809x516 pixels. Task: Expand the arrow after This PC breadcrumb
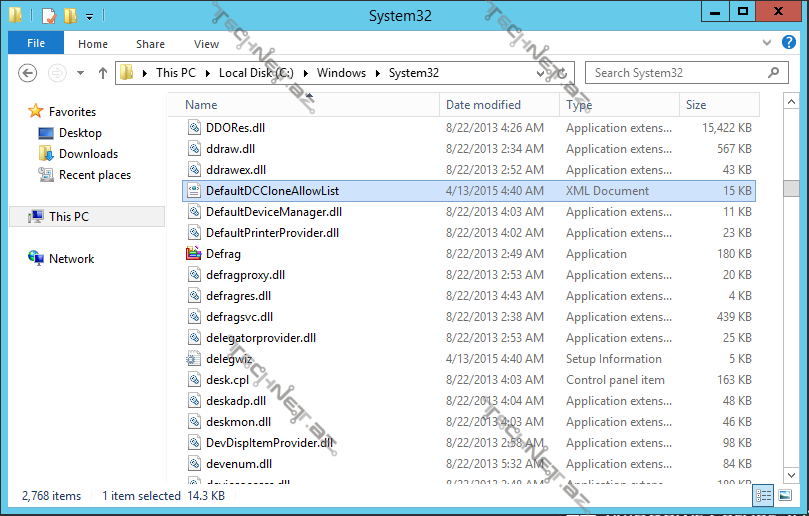pos(208,73)
